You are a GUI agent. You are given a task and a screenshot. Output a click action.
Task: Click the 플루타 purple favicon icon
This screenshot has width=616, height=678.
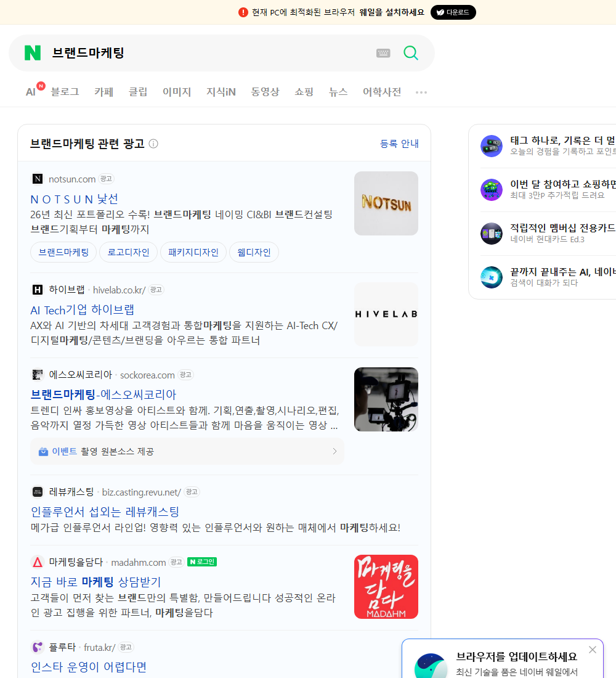tap(38, 647)
